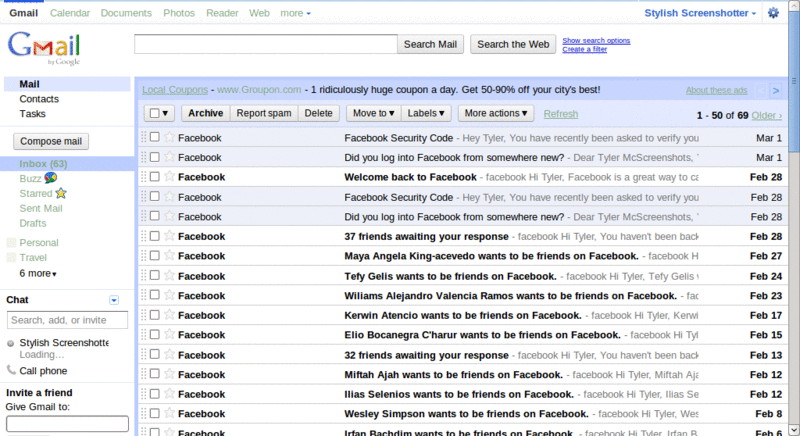Image resolution: width=800 pixels, height=436 pixels.
Task: Tick the Miftah Ajah email checkbox
Action: pyautogui.click(x=155, y=374)
